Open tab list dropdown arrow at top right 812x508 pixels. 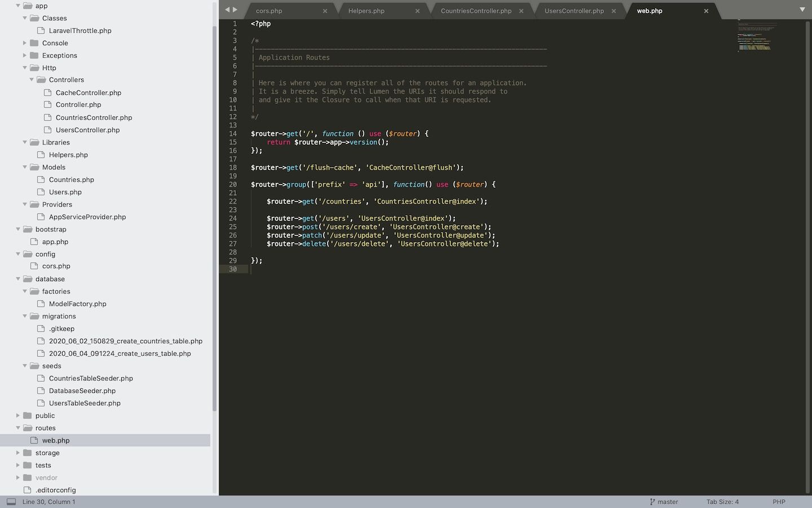(x=802, y=10)
